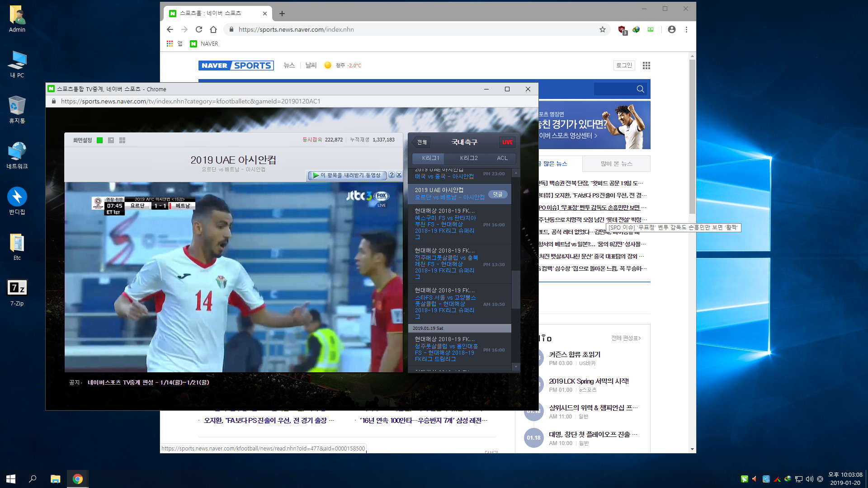Open Windows taskbar search
Image resolution: width=868 pixels, height=488 pixels.
coord(33,479)
